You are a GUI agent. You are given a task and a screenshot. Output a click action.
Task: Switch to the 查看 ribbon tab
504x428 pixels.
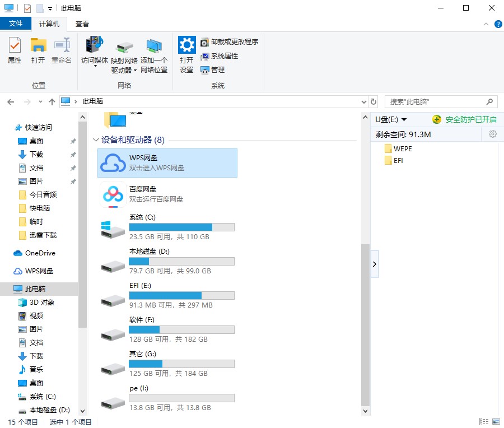pyautogui.click(x=82, y=24)
